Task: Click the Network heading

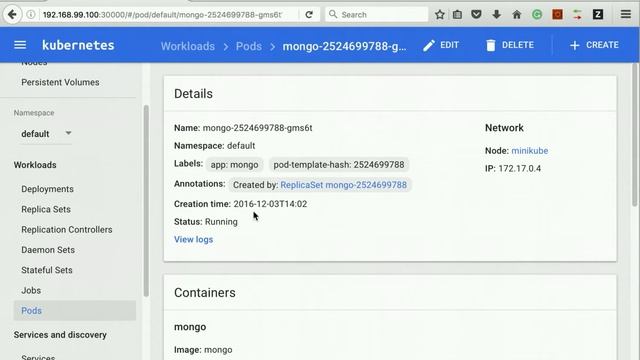Action: (x=504, y=128)
